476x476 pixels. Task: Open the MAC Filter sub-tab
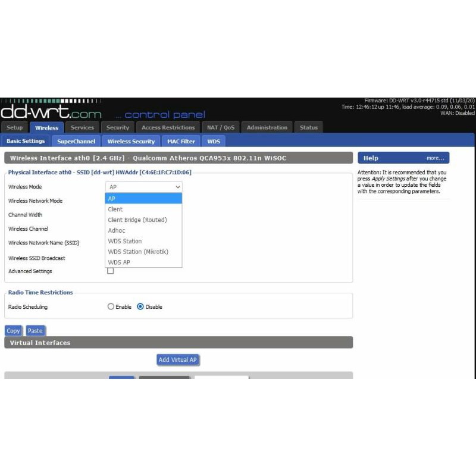click(x=181, y=141)
